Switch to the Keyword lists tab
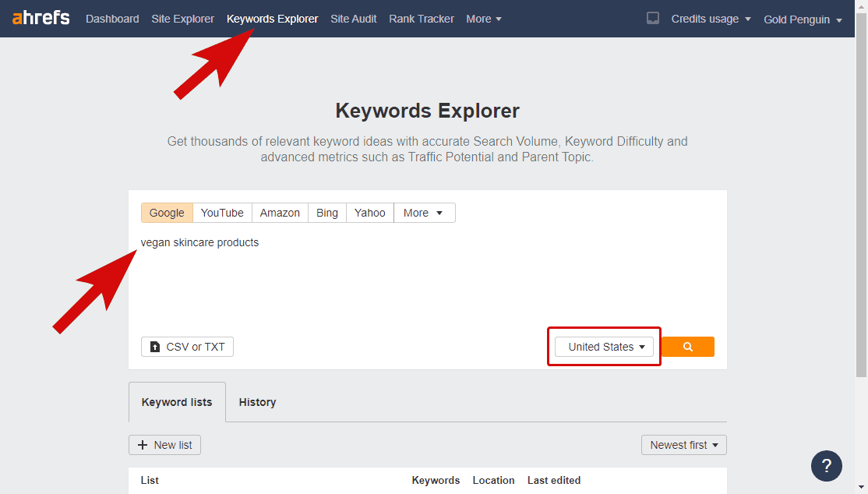Image resolution: width=868 pixels, height=494 pixels. tap(177, 402)
